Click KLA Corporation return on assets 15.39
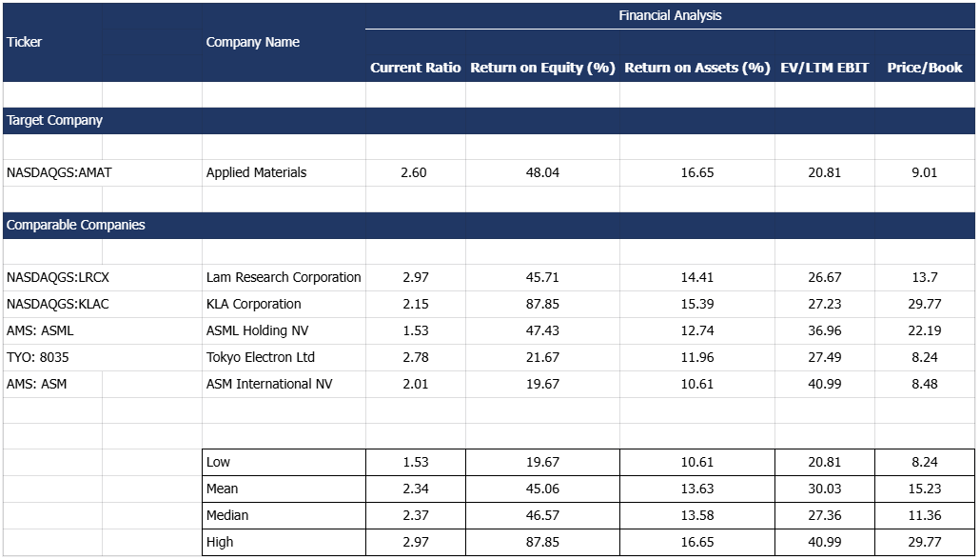Screen dimensions: 980x559 pyautogui.click(x=696, y=304)
